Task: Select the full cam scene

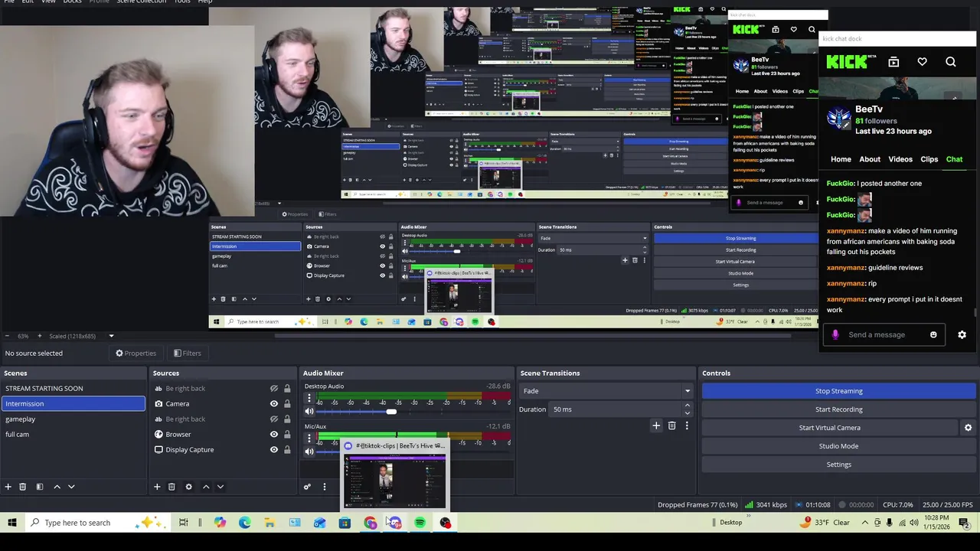Action: (x=73, y=435)
